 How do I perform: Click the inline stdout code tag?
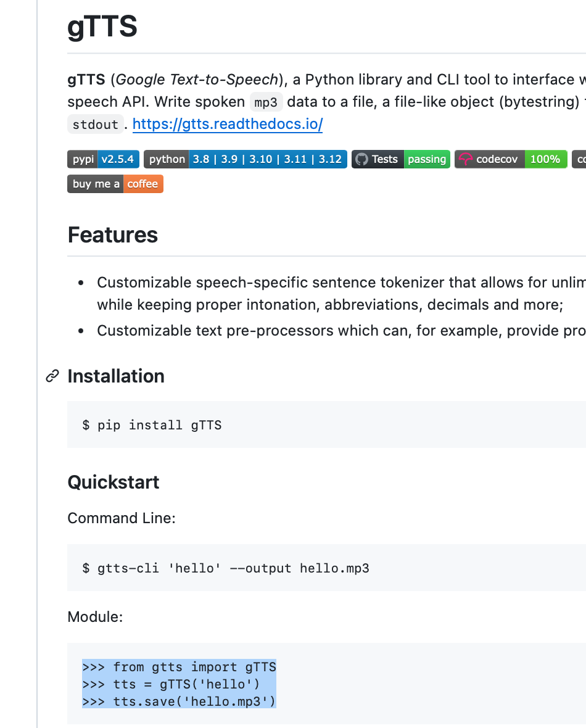[96, 125]
